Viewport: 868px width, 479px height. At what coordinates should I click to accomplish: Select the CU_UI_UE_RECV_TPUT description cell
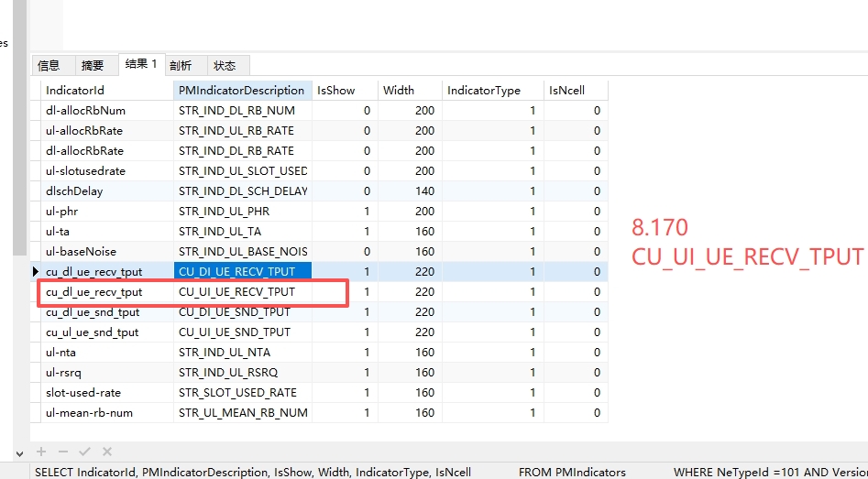[x=236, y=292]
